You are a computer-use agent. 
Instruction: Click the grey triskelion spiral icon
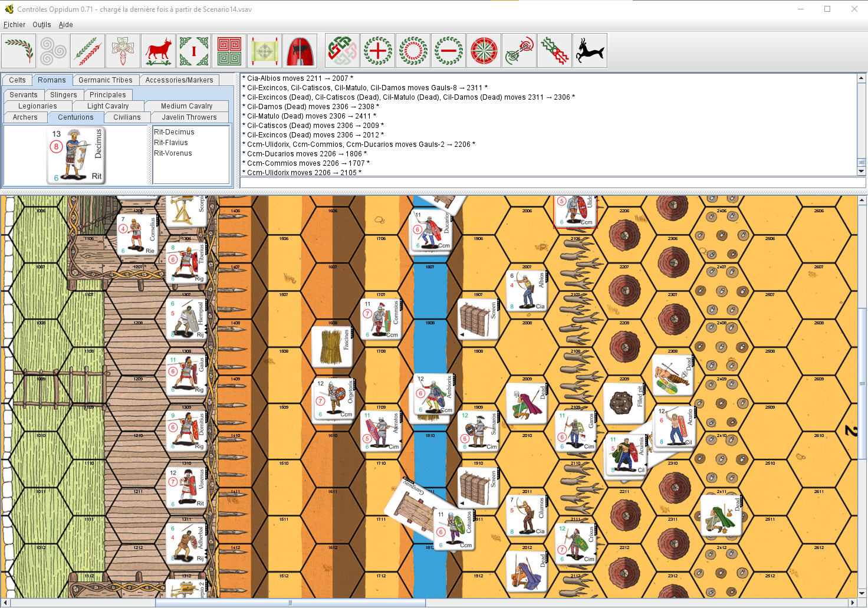coord(53,51)
